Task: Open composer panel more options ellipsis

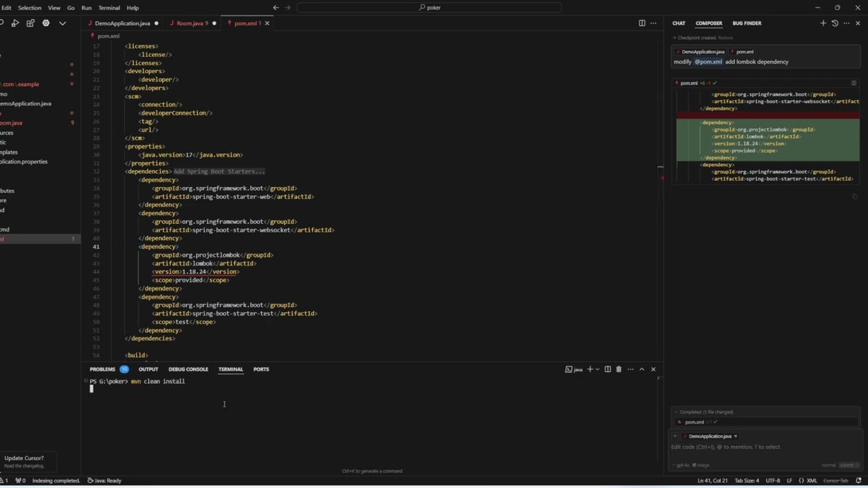Action: 846,23
